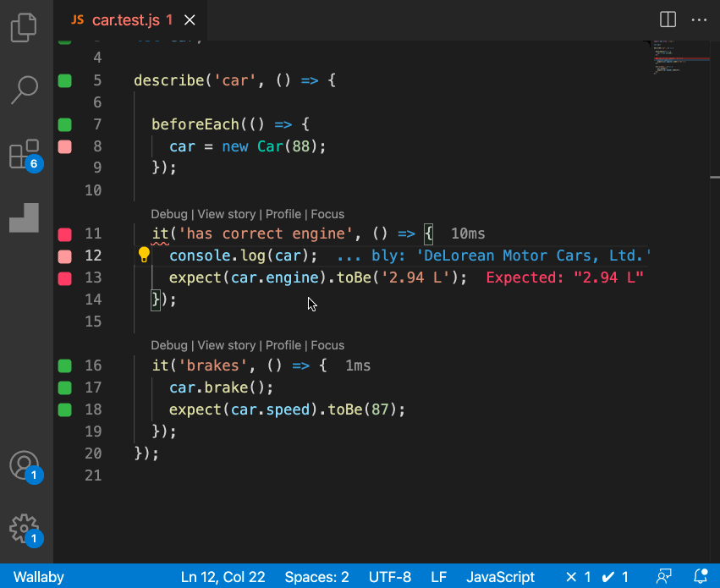Click the feedback icon in status bar

tap(665, 577)
